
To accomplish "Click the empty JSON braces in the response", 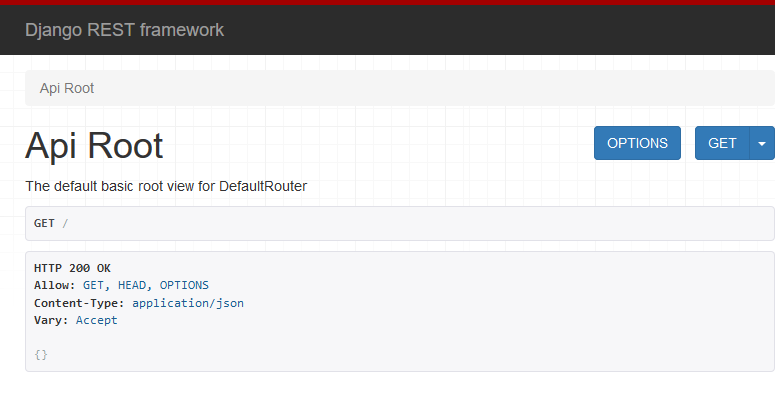I will click(41, 355).
